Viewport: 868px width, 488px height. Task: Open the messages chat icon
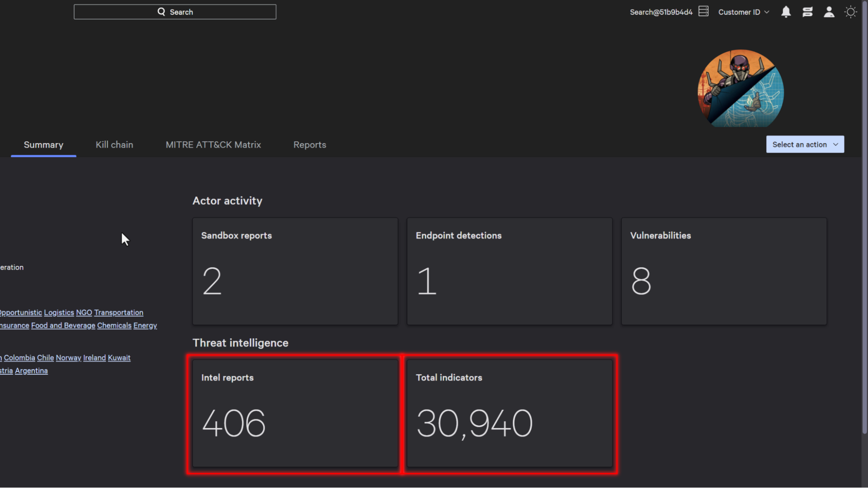tap(807, 12)
